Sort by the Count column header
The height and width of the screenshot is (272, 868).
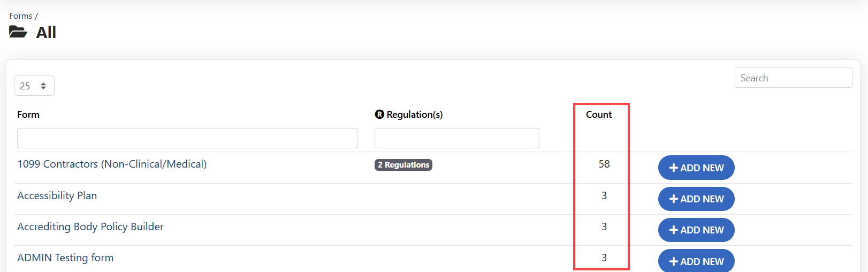click(598, 115)
